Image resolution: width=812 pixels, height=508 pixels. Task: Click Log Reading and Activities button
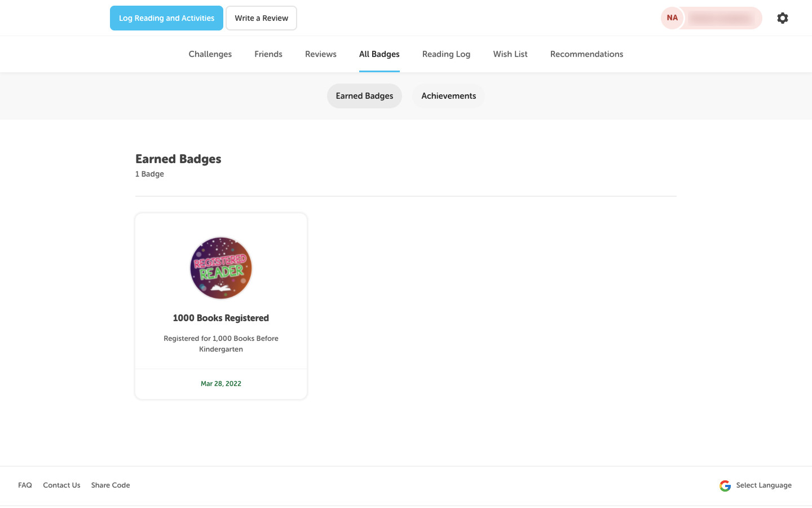[166, 18]
